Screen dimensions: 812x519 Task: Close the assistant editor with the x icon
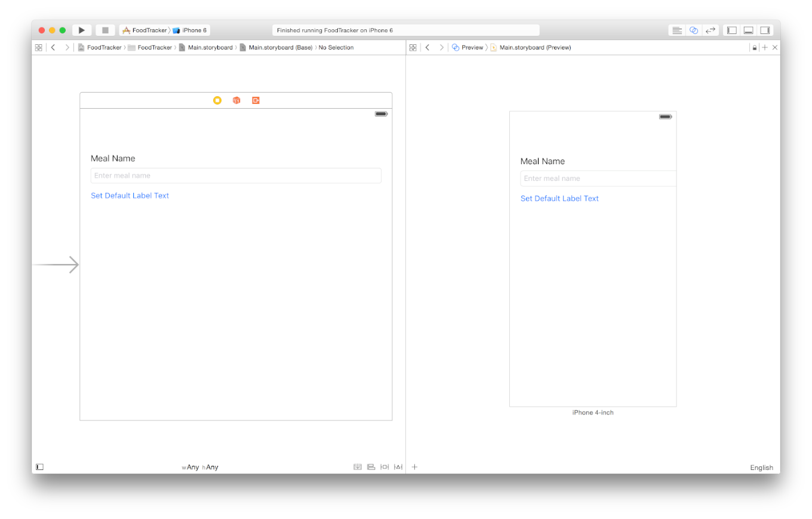(x=774, y=47)
